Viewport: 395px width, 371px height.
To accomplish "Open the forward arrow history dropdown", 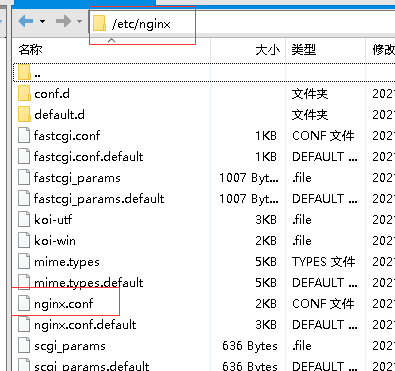I will [79, 22].
